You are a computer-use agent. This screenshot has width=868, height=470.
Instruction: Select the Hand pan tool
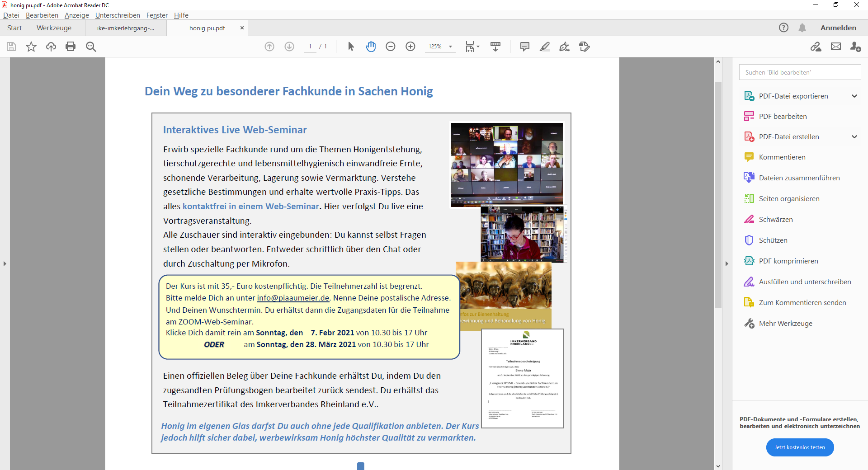[x=371, y=47]
